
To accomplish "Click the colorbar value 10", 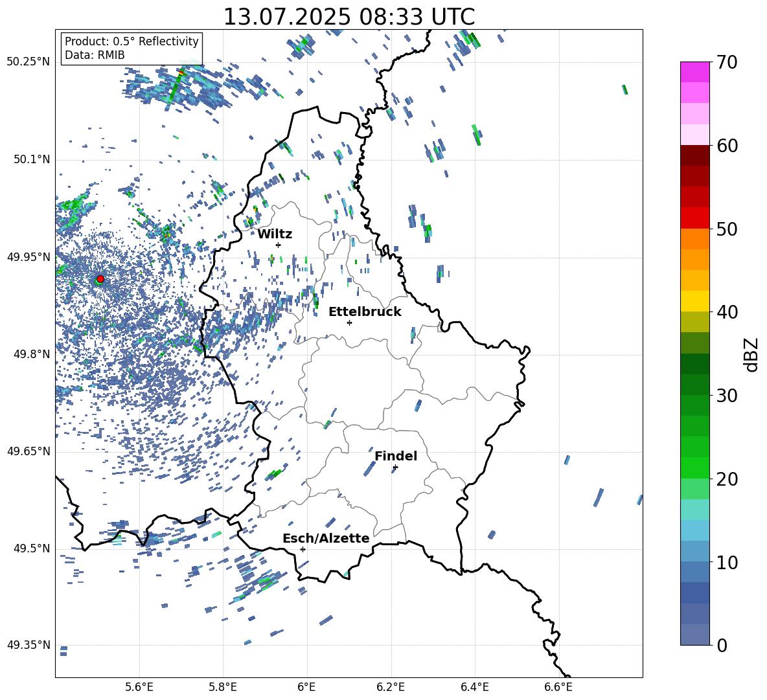I will tap(727, 562).
